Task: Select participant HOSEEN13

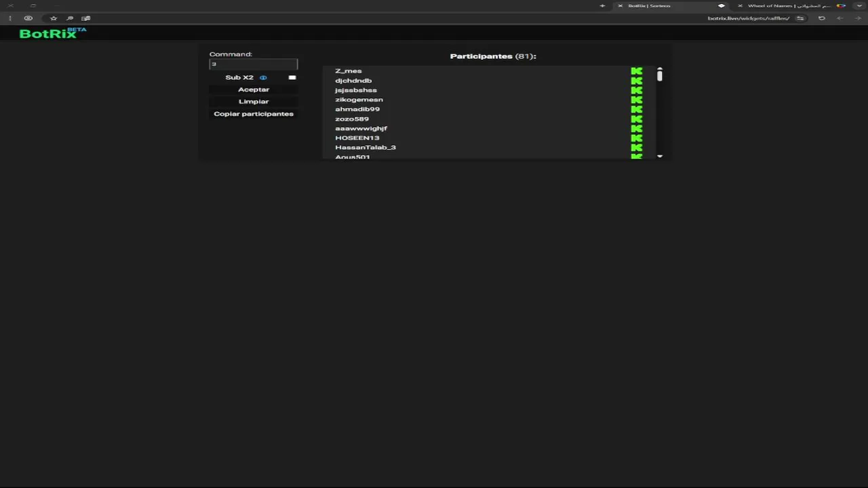Action: (357, 138)
